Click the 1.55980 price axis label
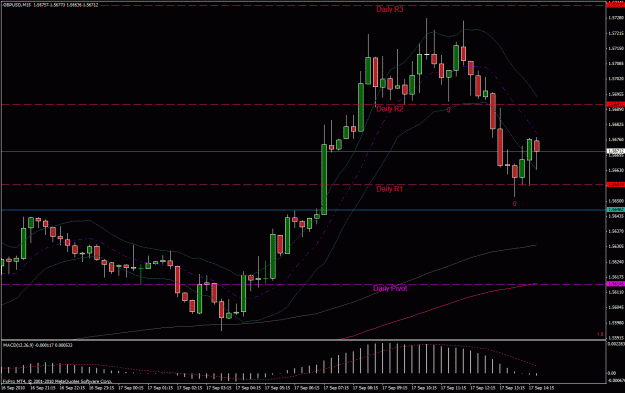The width and height of the screenshot is (625, 393). coord(616,322)
